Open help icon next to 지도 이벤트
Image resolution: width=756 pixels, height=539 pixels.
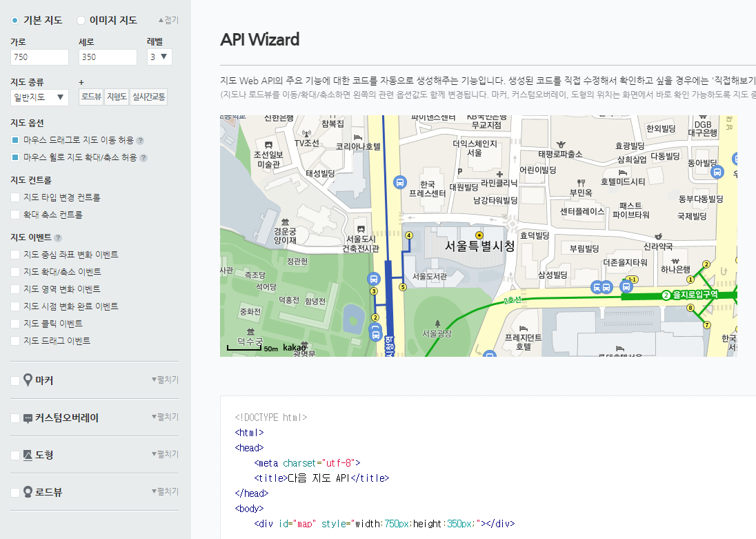58,237
